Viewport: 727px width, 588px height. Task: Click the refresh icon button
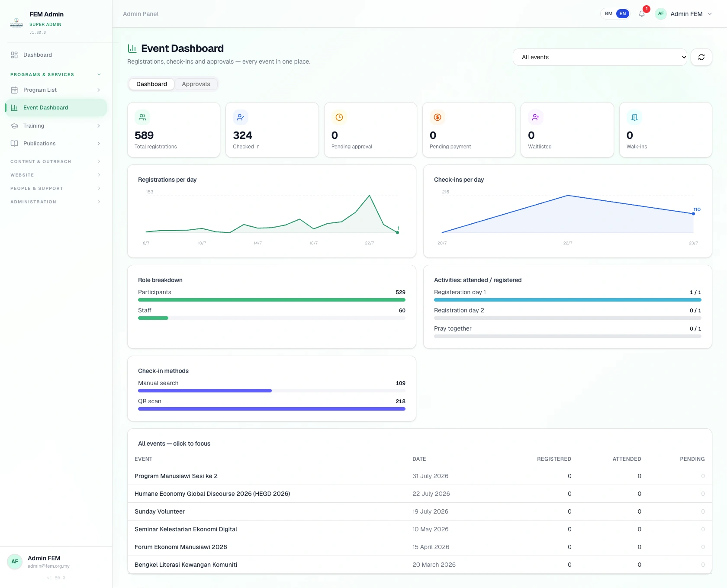coord(701,57)
